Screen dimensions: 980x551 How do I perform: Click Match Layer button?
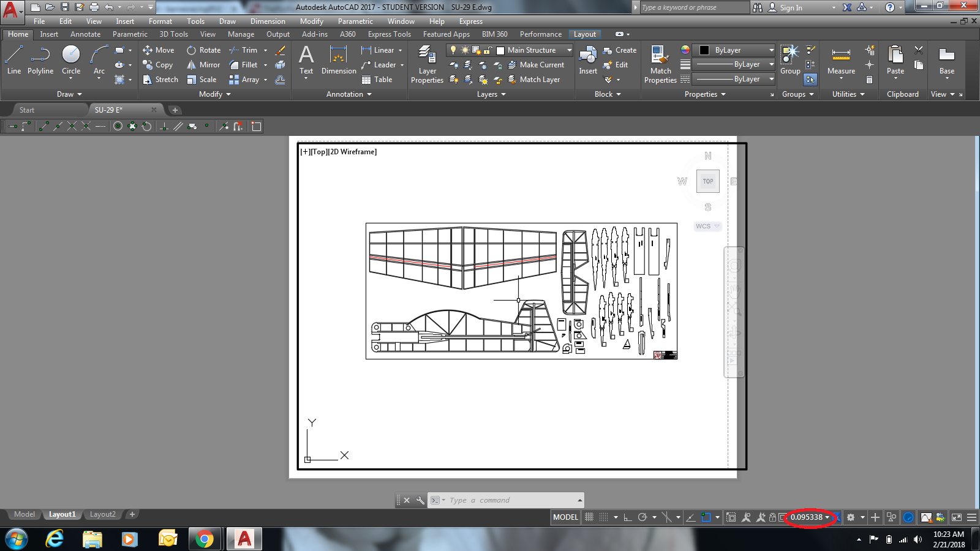click(533, 80)
